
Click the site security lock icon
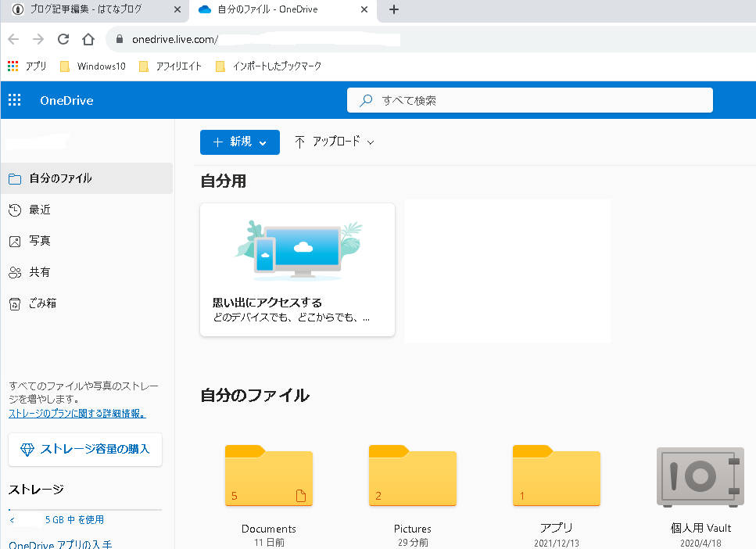click(120, 39)
